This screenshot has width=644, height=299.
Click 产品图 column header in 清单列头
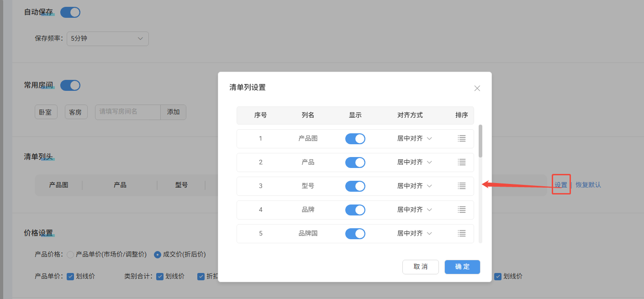pos(59,185)
